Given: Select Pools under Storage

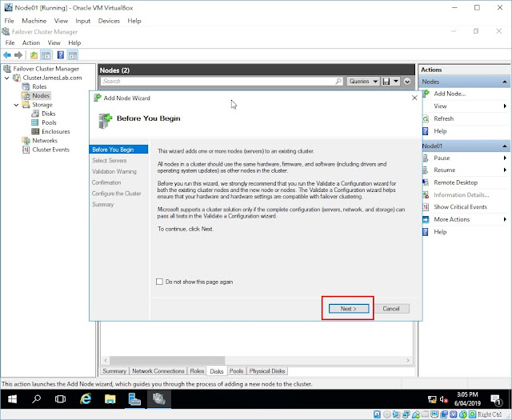Looking at the screenshot, I should click(x=49, y=122).
